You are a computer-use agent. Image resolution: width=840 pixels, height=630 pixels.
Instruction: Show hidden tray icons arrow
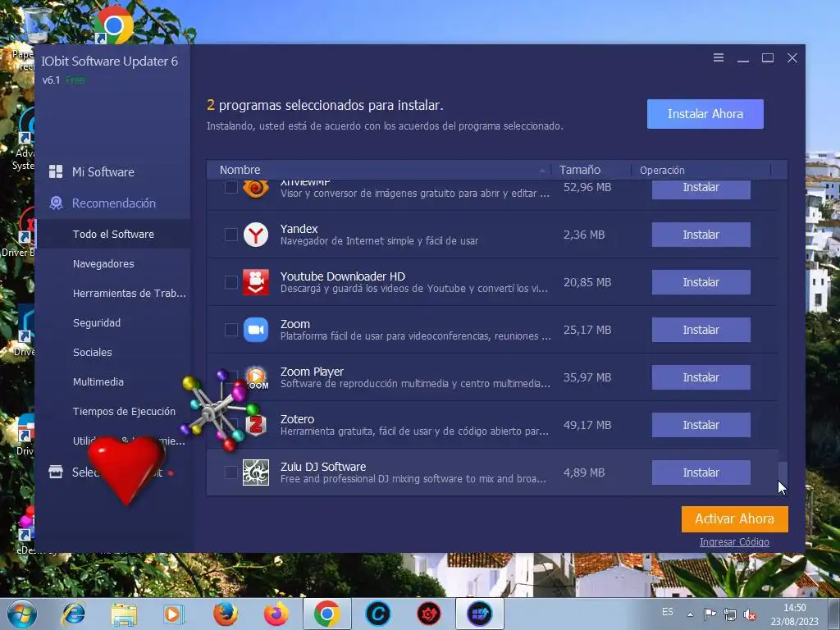pos(691,614)
